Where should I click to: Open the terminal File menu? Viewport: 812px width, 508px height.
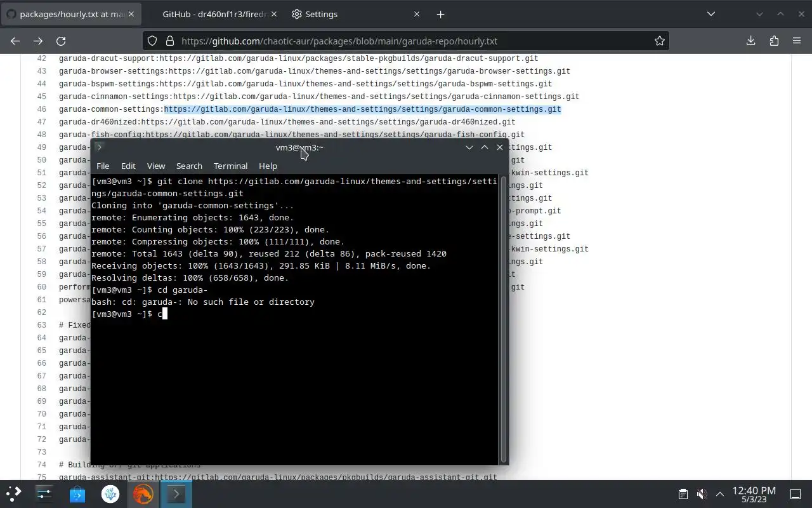pos(103,166)
